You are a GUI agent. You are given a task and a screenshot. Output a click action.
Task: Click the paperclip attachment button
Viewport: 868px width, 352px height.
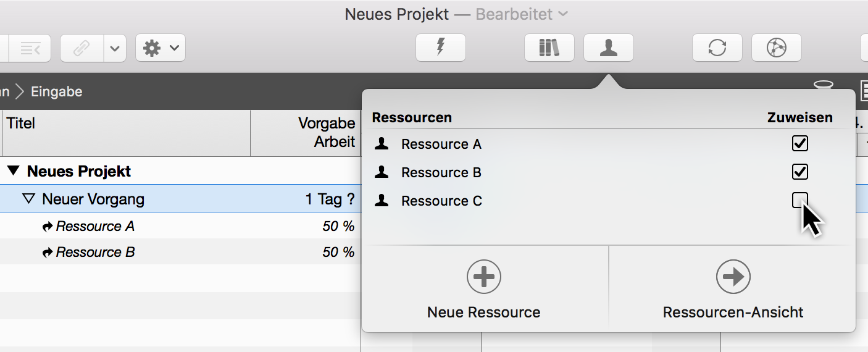coord(81,48)
